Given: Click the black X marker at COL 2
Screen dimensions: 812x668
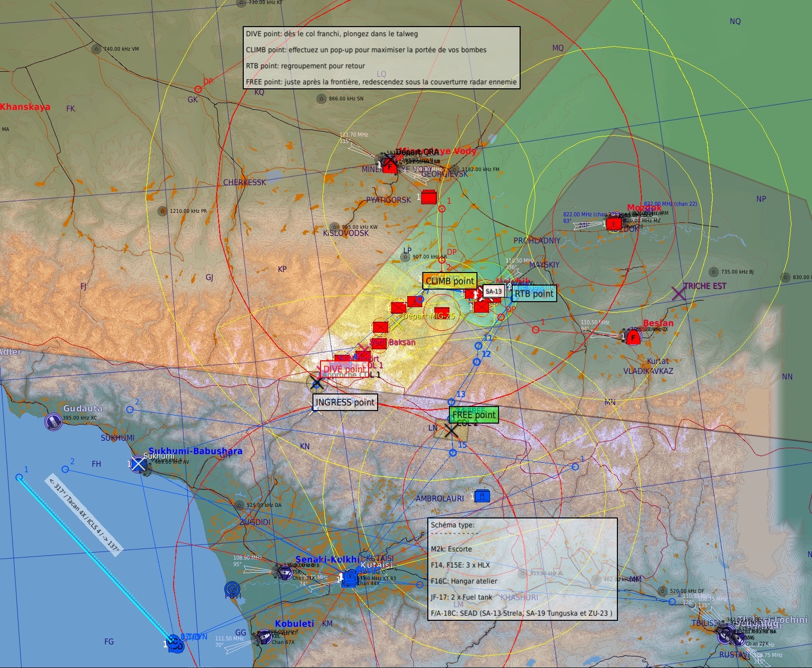Looking at the screenshot, I should (451, 431).
